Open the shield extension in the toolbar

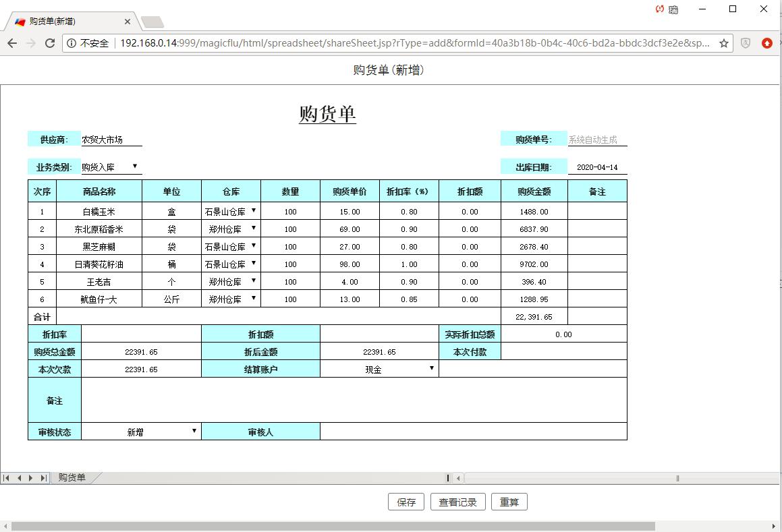pos(745,42)
